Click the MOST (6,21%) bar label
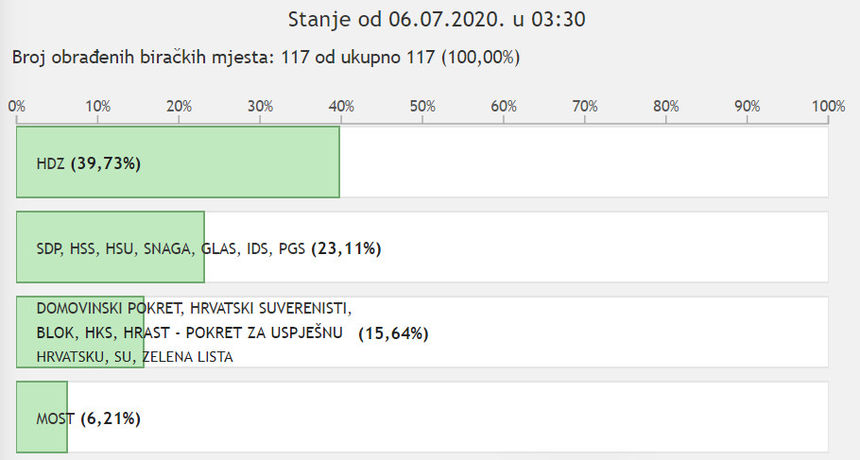This screenshot has height=460, width=860. click(x=88, y=418)
